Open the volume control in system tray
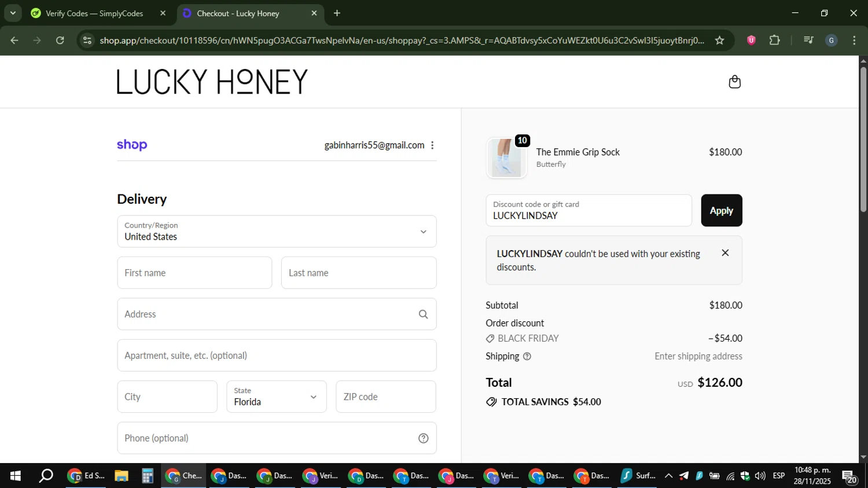Screen dimensions: 868x488 760,476
